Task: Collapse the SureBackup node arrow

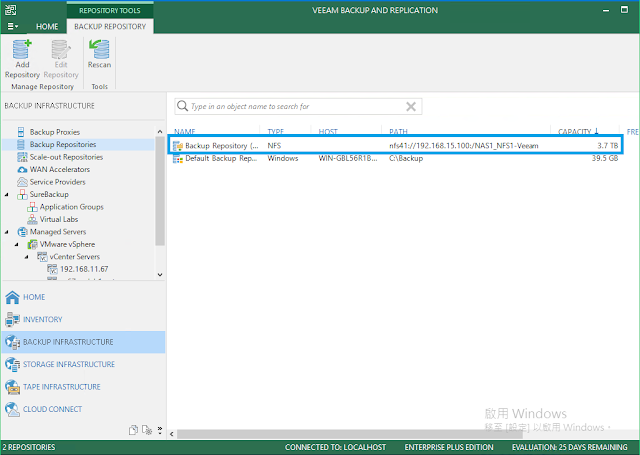Action: [7, 195]
